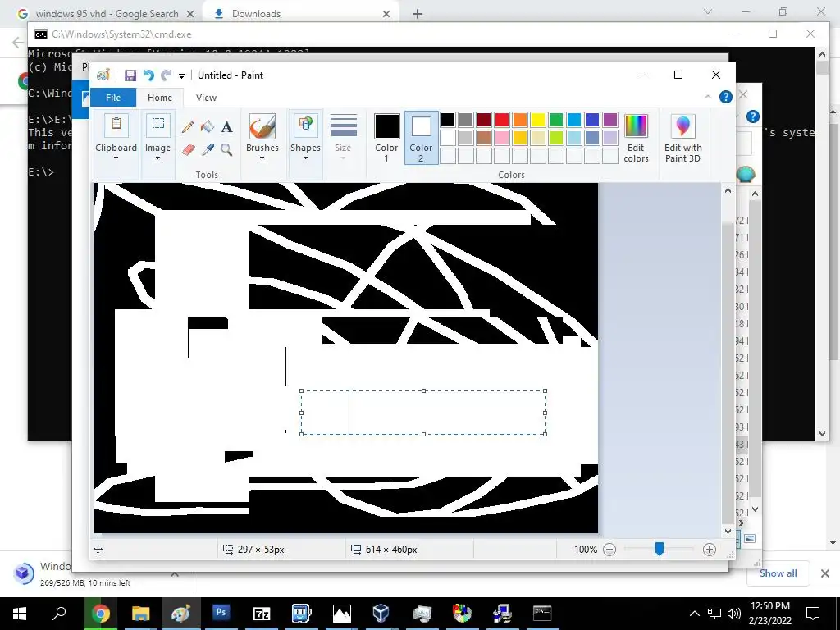Viewport: 840px width, 630px height.
Task: Pick the Eraser tool
Action: (x=188, y=149)
